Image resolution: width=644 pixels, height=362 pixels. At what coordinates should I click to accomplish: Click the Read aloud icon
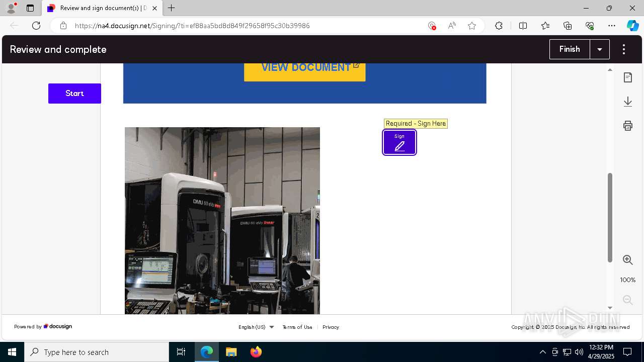point(452,26)
